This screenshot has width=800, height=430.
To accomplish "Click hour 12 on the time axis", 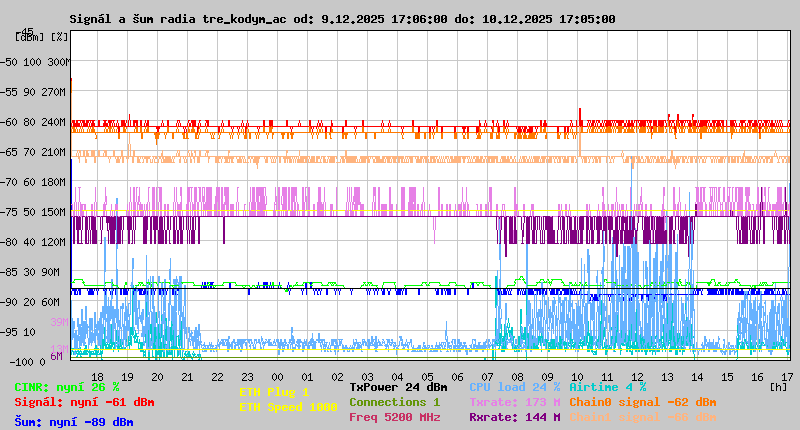I will click(638, 376).
